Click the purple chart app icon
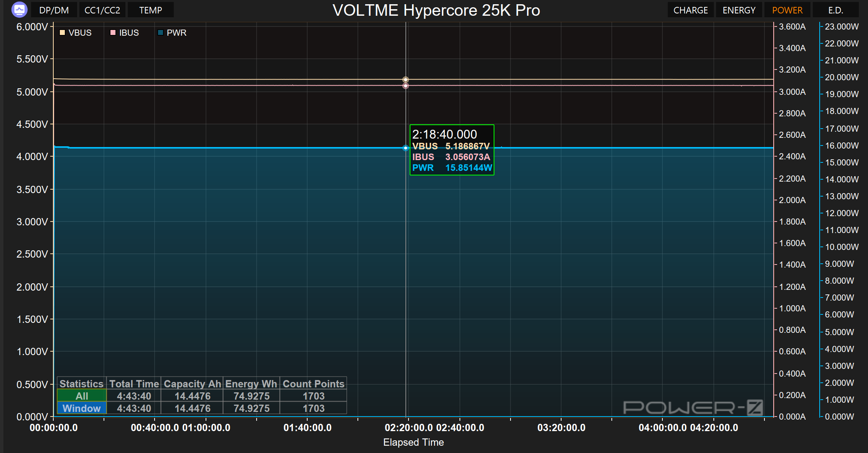The width and height of the screenshot is (868, 453). pos(20,10)
